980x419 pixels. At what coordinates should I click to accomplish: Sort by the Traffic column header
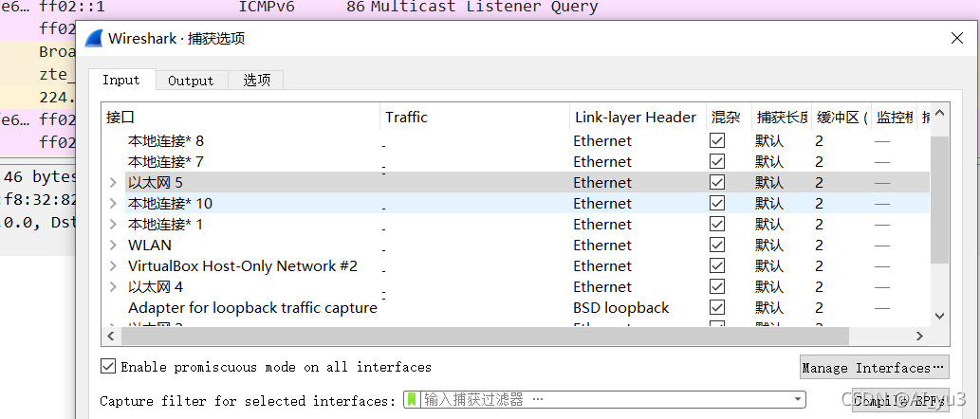(475, 117)
